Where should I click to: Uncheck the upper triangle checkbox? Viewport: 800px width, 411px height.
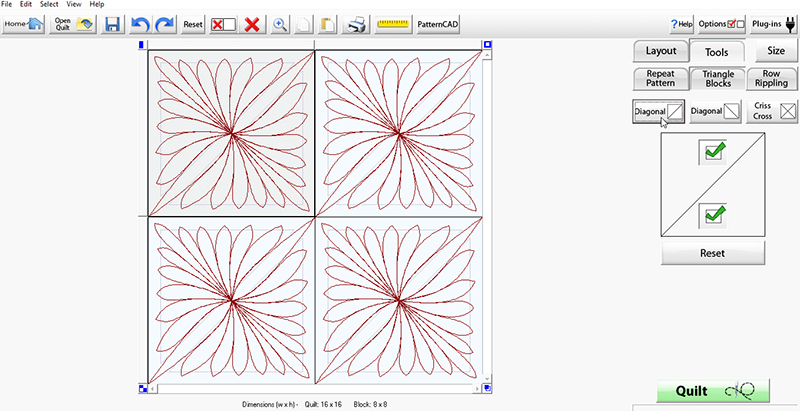(714, 152)
